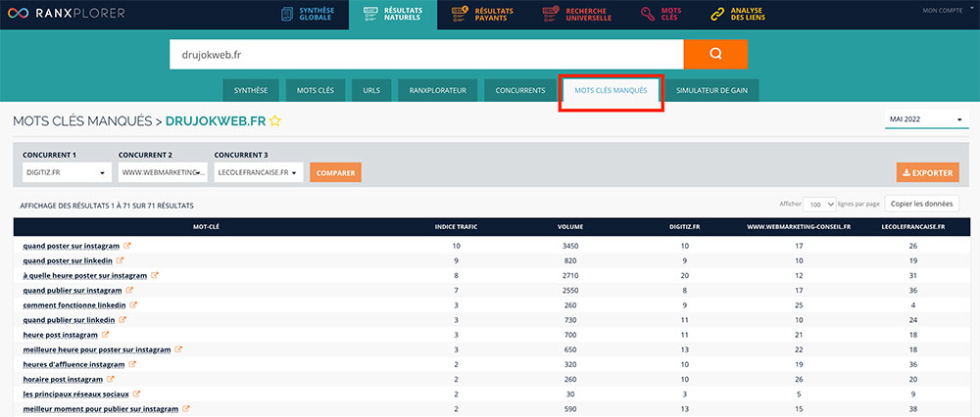Click volume value 820

570,261
